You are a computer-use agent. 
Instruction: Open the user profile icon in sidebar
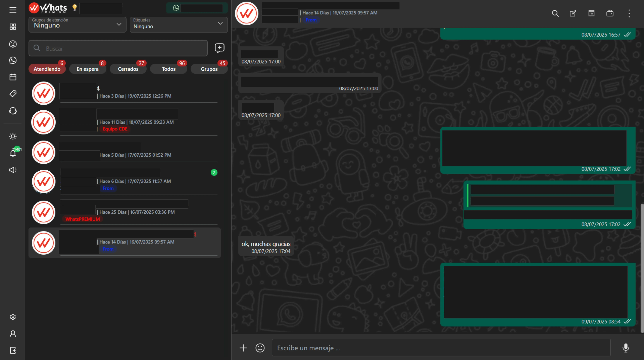pyautogui.click(x=13, y=334)
